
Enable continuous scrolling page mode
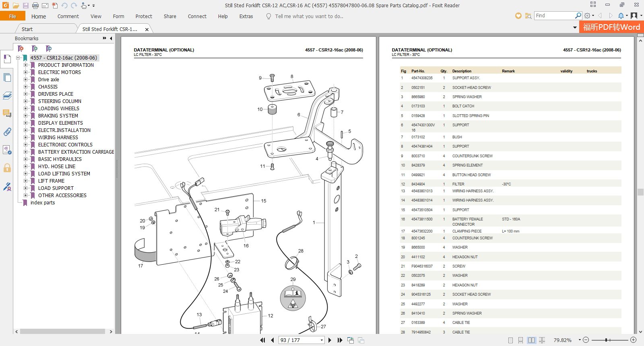point(521,340)
